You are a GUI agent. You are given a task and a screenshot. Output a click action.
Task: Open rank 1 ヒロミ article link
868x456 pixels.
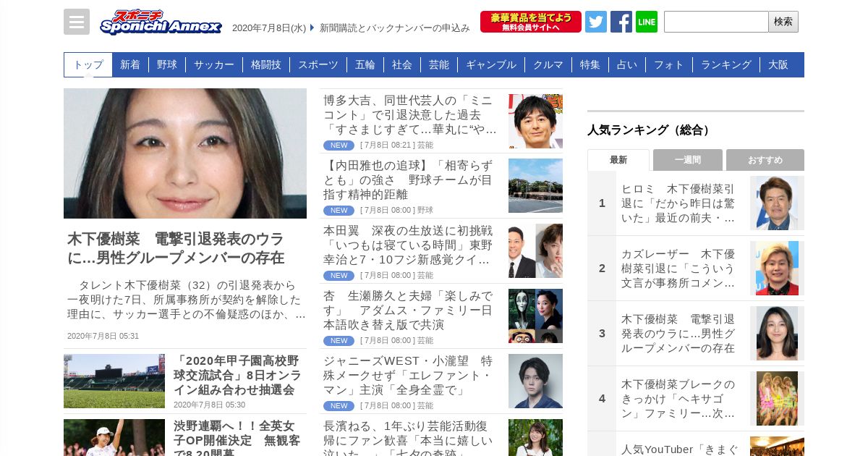click(678, 203)
